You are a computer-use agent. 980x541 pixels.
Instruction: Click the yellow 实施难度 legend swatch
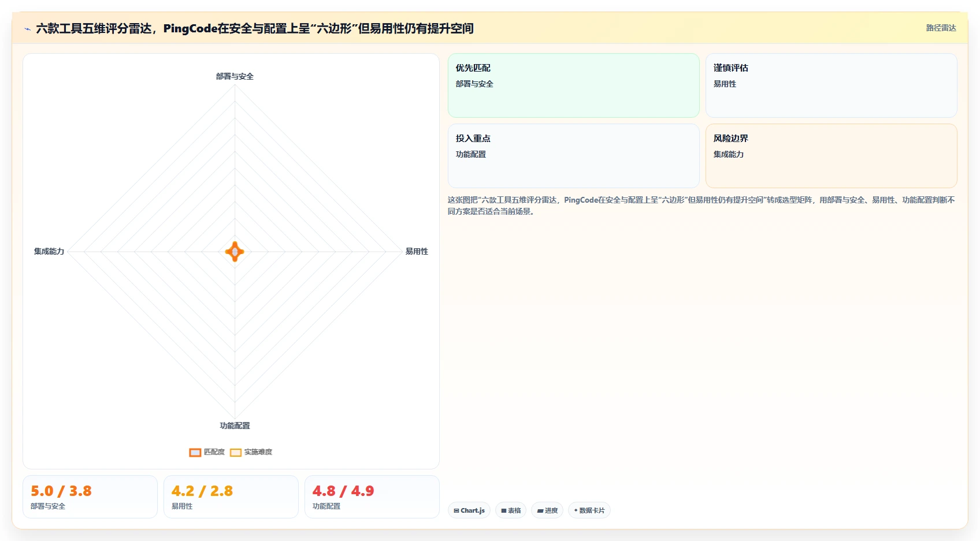click(x=236, y=453)
